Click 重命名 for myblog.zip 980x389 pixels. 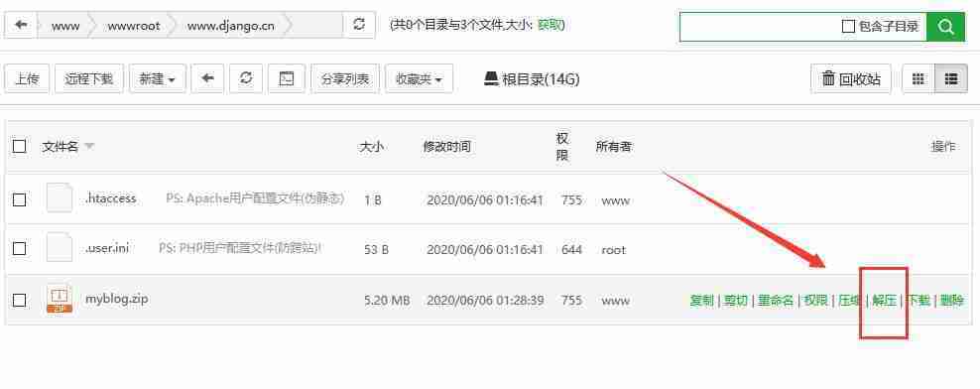776,301
